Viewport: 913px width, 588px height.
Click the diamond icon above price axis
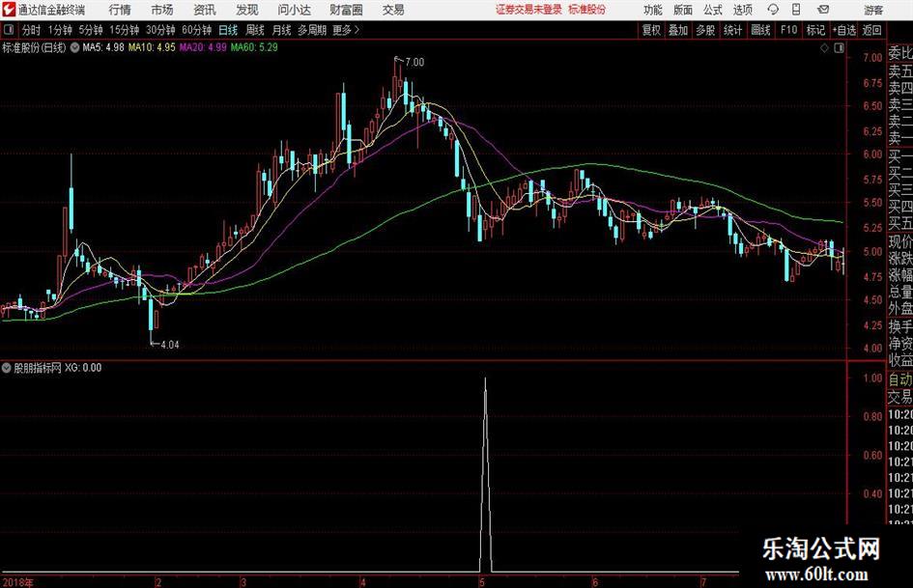coord(824,48)
